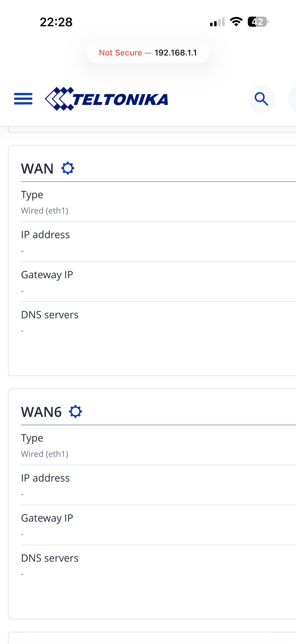Image resolution: width=296 pixels, height=644 pixels.
Task: Tap the WAN6 DNS servers row
Action: (159, 565)
